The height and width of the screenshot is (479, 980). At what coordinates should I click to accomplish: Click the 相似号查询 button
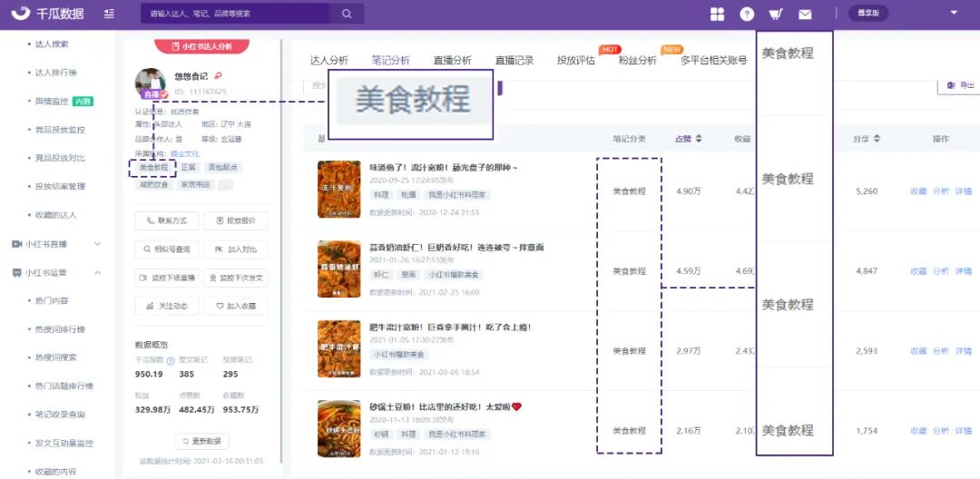click(167, 249)
